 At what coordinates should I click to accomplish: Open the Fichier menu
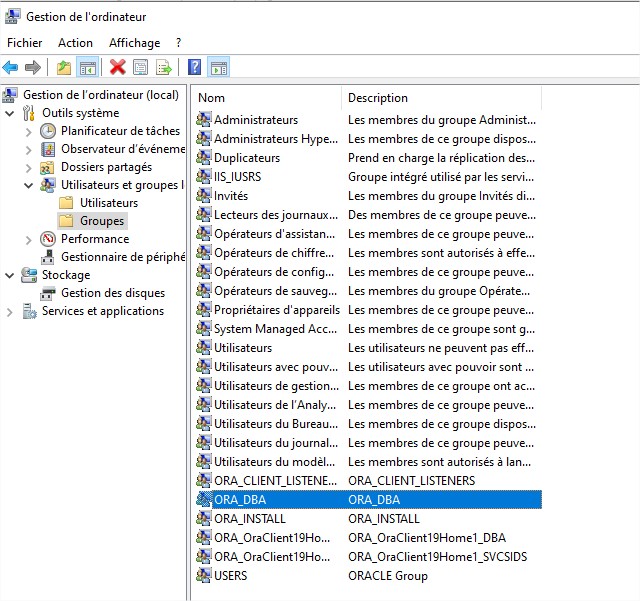coord(24,43)
